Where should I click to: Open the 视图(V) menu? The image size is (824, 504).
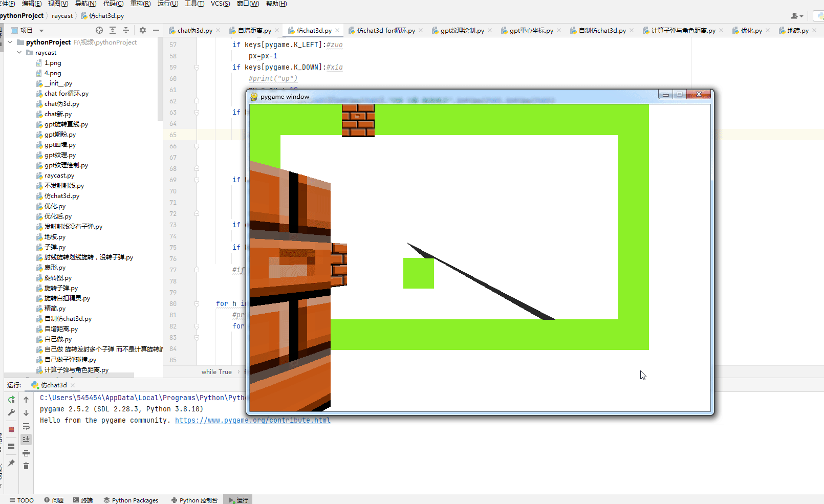point(58,4)
